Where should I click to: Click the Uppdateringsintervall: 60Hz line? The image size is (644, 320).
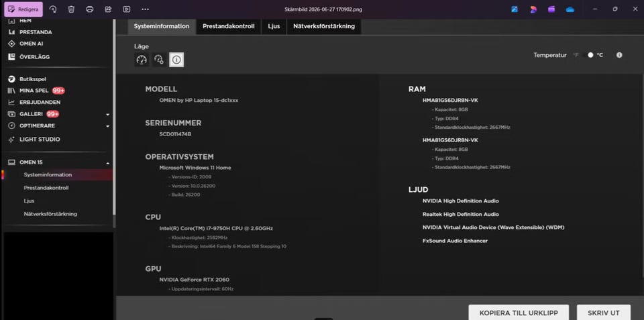point(201,289)
